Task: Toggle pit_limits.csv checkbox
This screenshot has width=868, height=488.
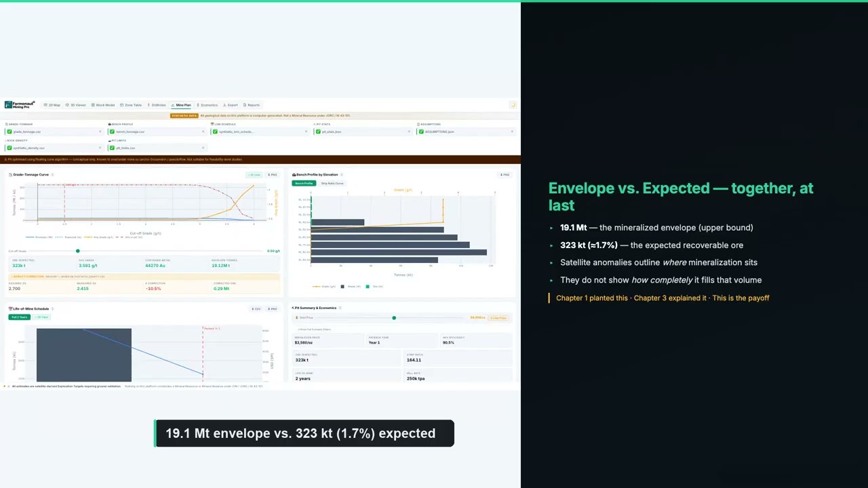Action: tap(113, 148)
